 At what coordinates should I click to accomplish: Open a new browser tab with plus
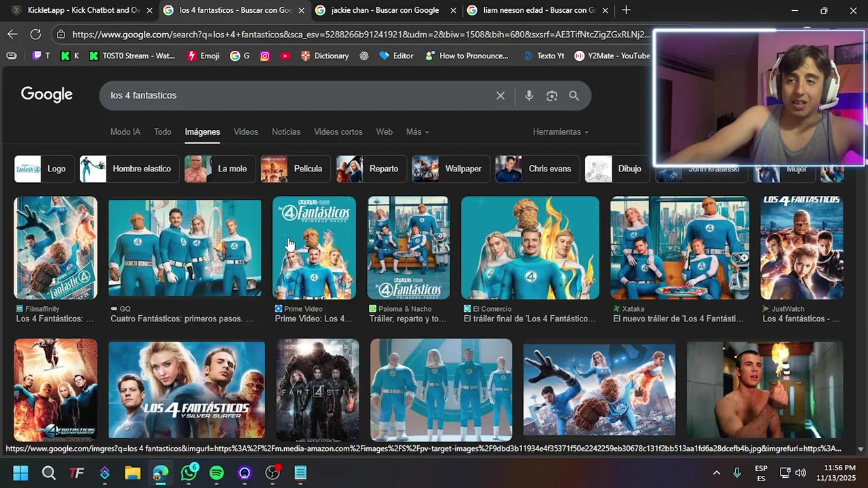(x=626, y=10)
